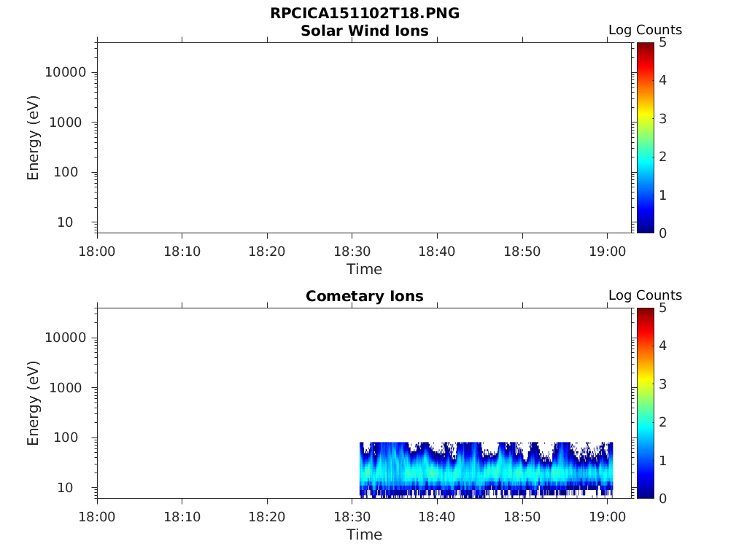Click the Energy (eV) label of Cometary plot
Image resolution: width=747 pixels, height=560 pixels.
(33, 402)
